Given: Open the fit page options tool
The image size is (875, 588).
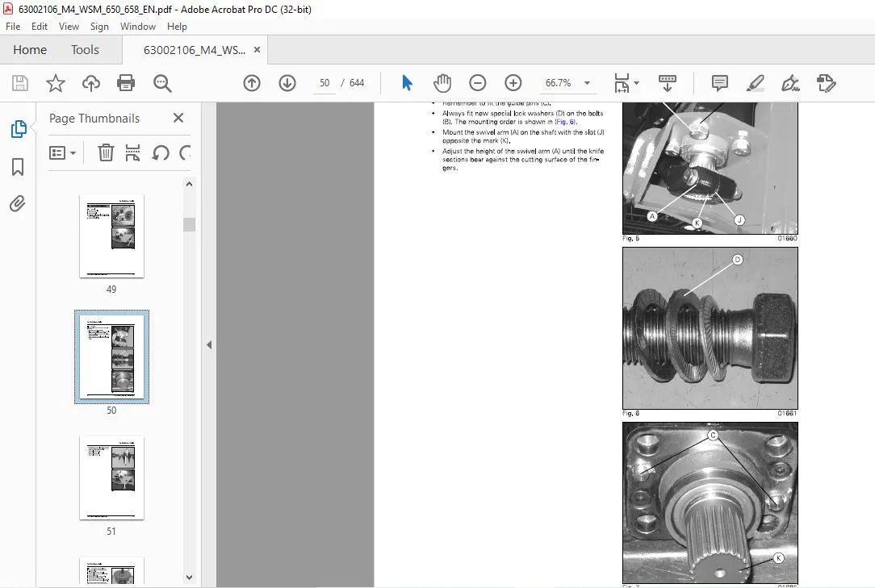Looking at the screenshot, I should [x=626, y=83].
